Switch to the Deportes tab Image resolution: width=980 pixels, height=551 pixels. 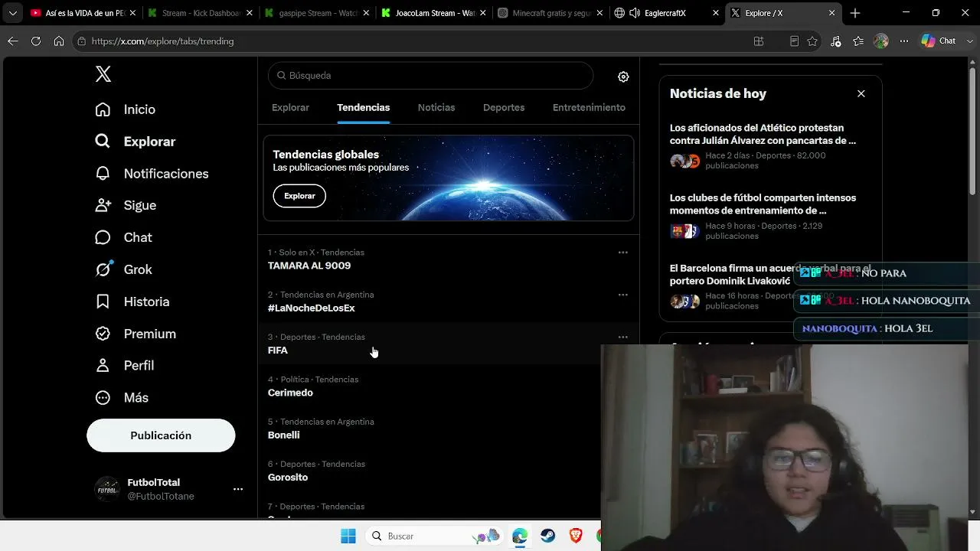(x=504, y=108)
